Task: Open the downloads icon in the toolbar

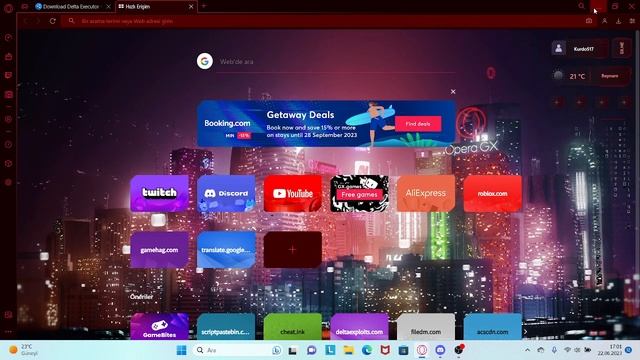Action: (x=619, y=21)
